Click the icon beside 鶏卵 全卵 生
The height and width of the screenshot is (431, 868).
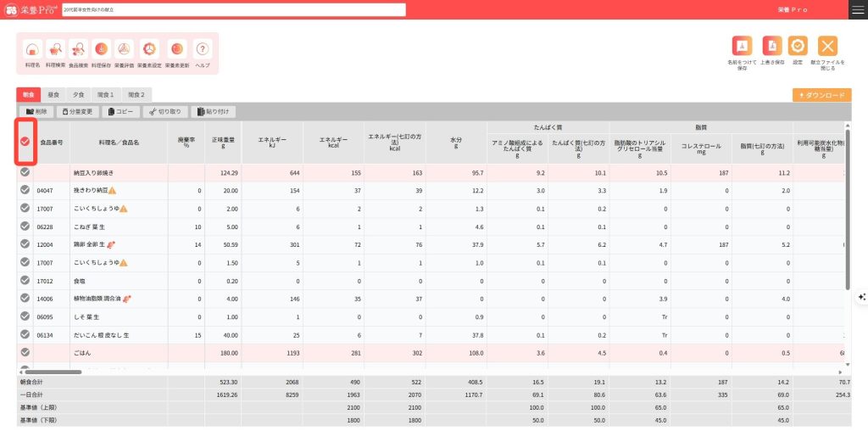pos(111,244)
